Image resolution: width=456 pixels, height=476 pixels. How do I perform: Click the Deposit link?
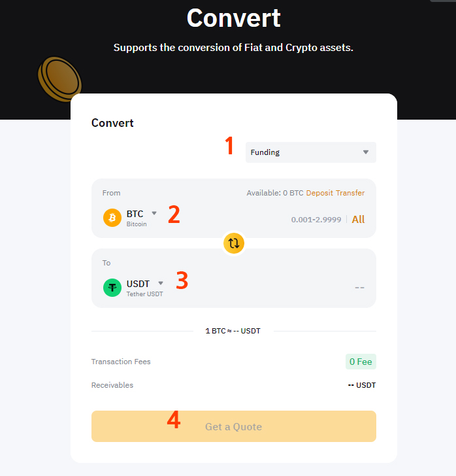pos(319,193)
